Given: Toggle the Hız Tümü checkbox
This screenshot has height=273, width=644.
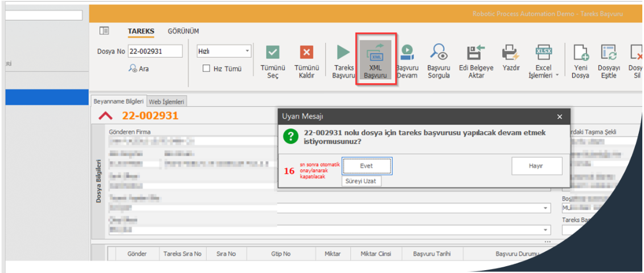Looking at the screenshot, I should (x=207, y=68).
